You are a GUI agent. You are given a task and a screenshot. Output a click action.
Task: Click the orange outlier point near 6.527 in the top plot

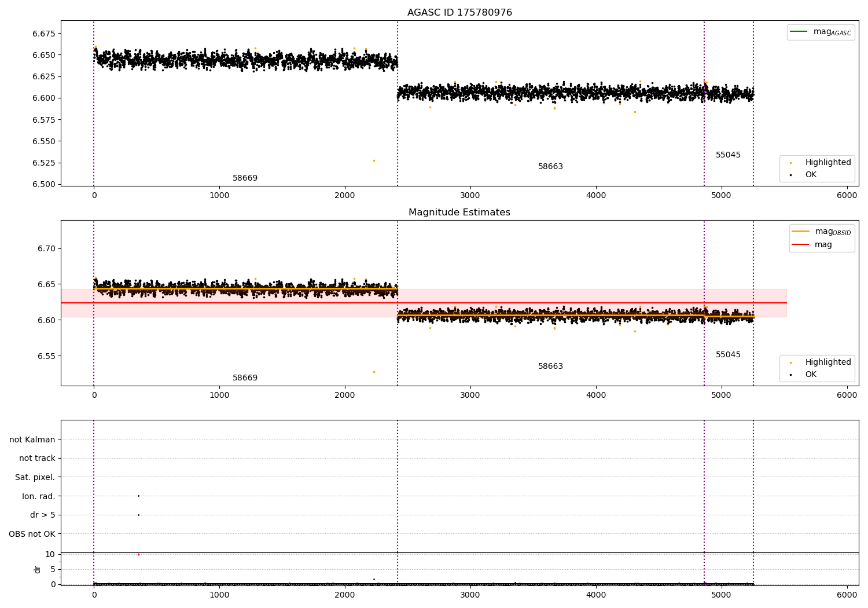point(374,160)
